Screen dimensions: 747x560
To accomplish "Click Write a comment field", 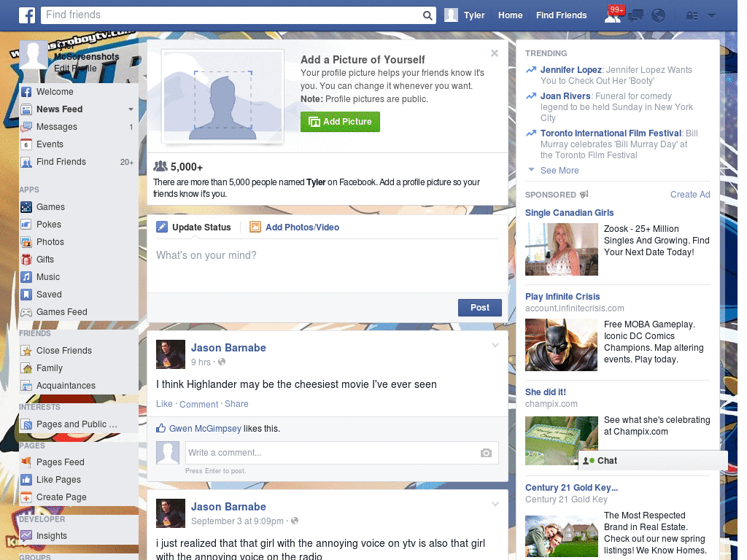I will point(331,453).
